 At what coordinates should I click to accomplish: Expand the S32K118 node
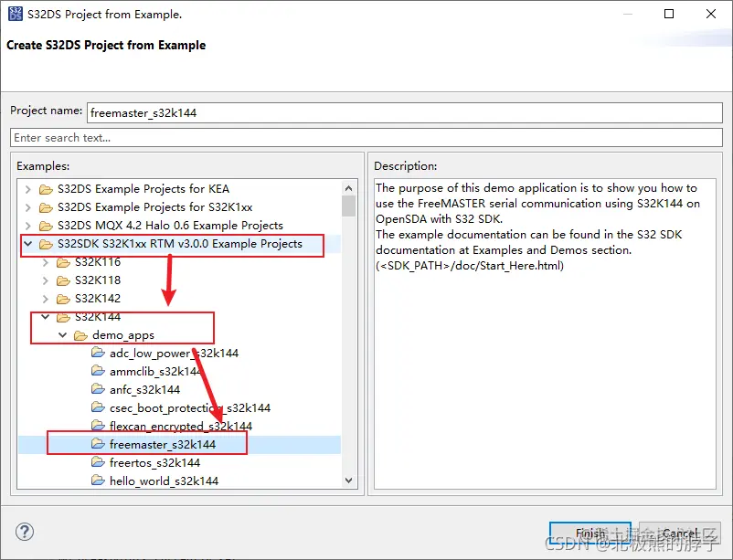click(46, 280)
